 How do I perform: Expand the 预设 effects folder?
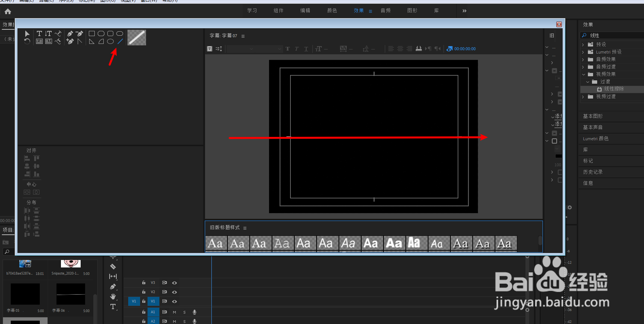point(583,45)
